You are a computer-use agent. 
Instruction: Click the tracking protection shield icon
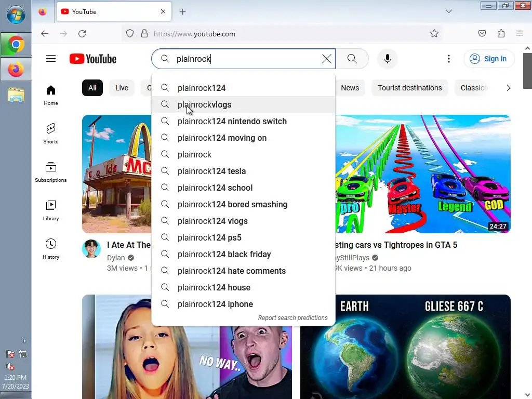pyautogui.click(x=129, y=34)
